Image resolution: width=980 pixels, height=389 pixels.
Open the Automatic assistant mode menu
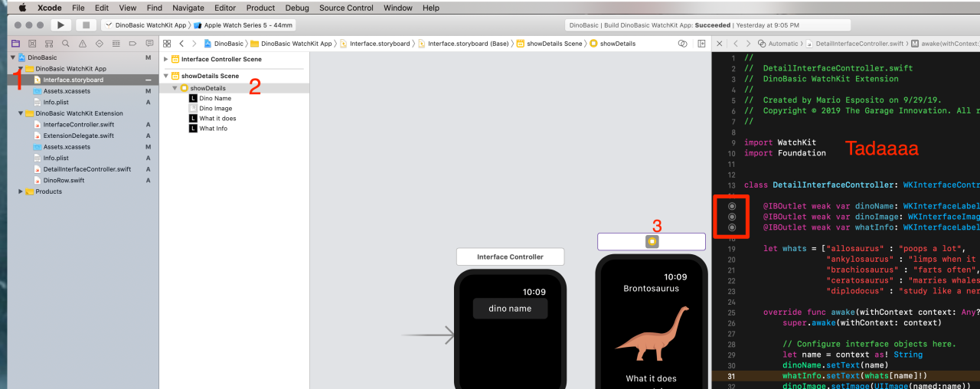click(x=777, y=44)
